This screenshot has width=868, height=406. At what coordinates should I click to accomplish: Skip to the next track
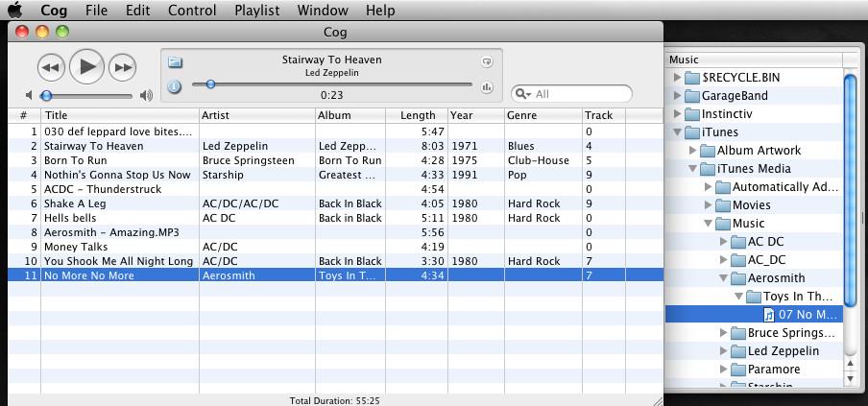coord(122,67)
